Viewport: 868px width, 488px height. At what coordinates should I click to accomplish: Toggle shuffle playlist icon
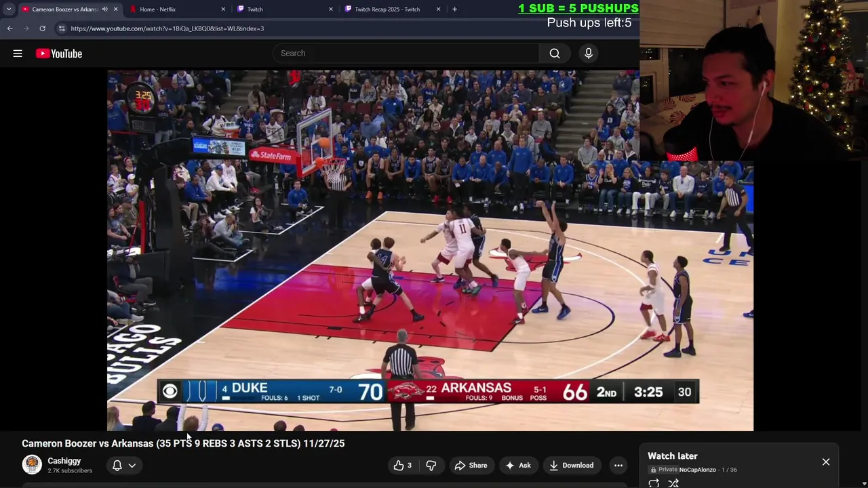tap(673, 483)
